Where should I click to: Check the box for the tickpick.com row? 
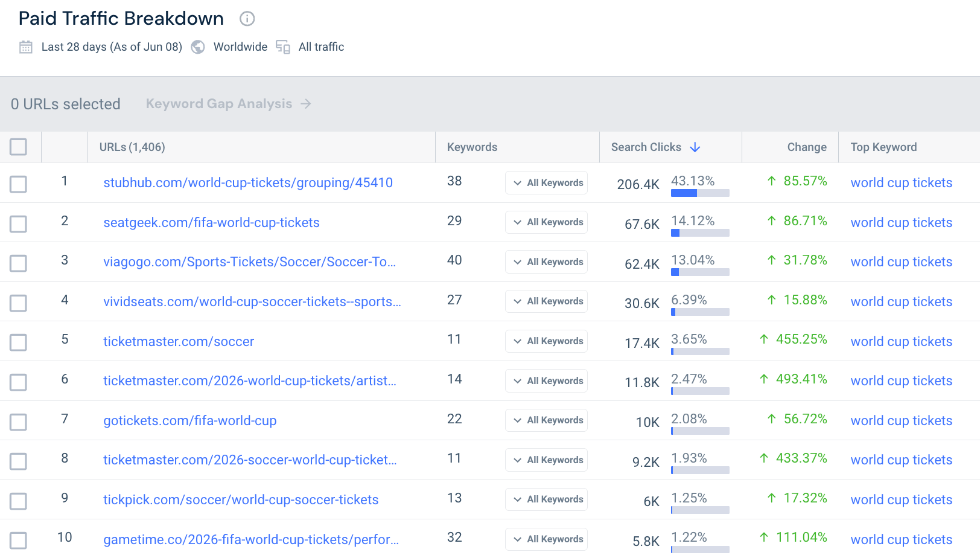pyautogui.click(x=18, y=501)
